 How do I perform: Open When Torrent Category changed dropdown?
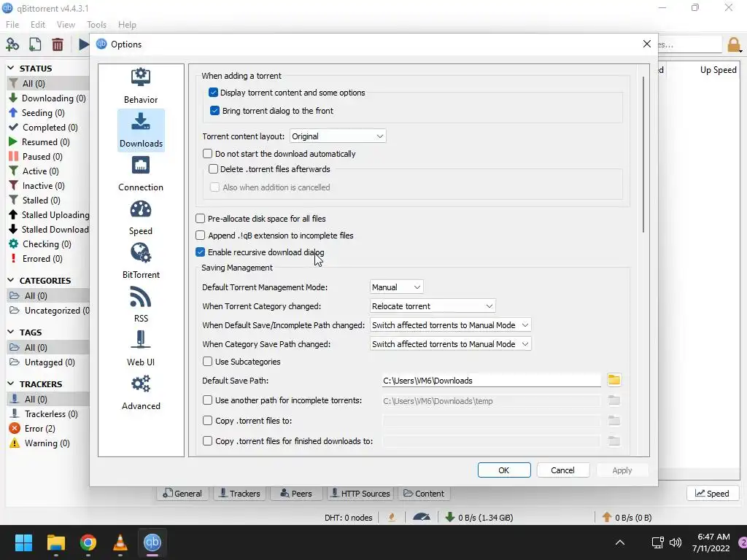coord(433,306)
